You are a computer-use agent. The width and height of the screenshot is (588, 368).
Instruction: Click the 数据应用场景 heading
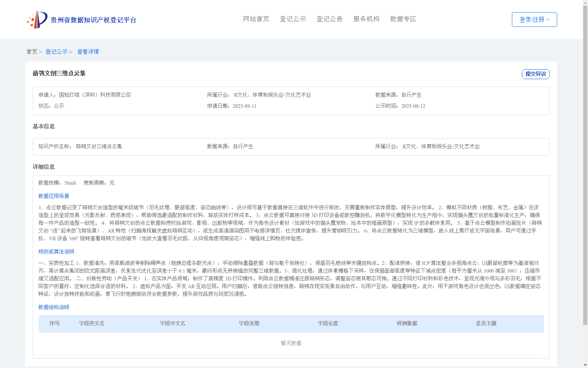coord(54,196)
